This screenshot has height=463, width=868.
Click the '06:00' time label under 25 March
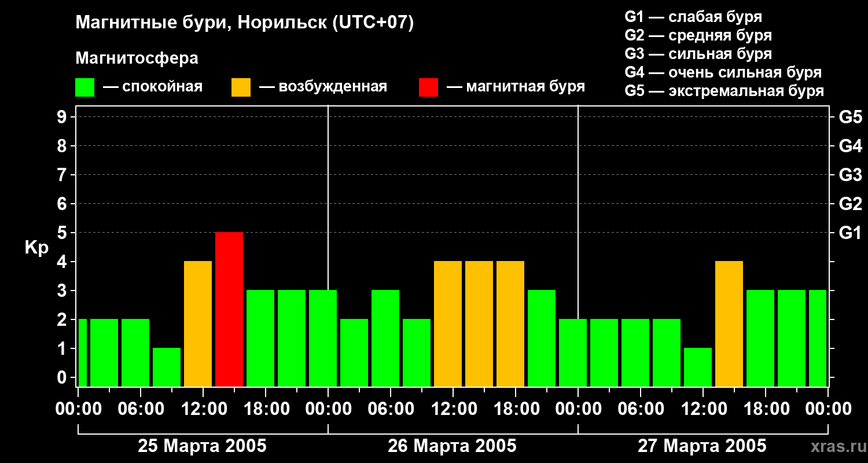point(141,409)
